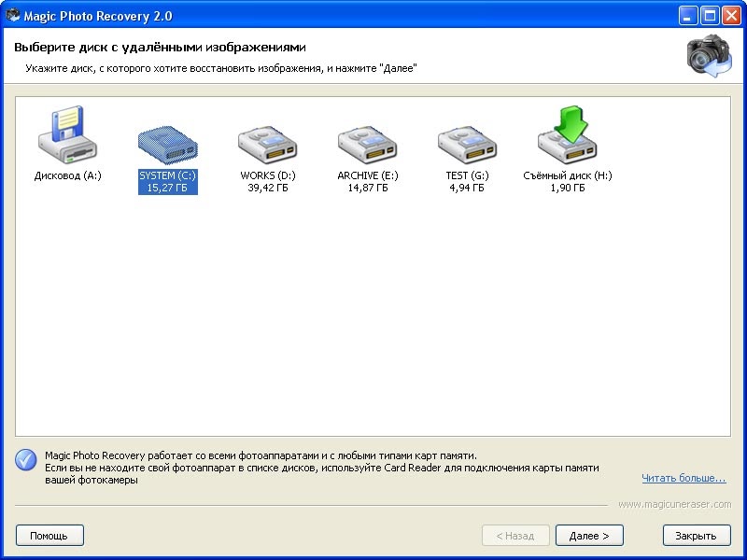Click the Дисковод (A:) label
This screenshot has height=560, width=747.
coord(67,175)
